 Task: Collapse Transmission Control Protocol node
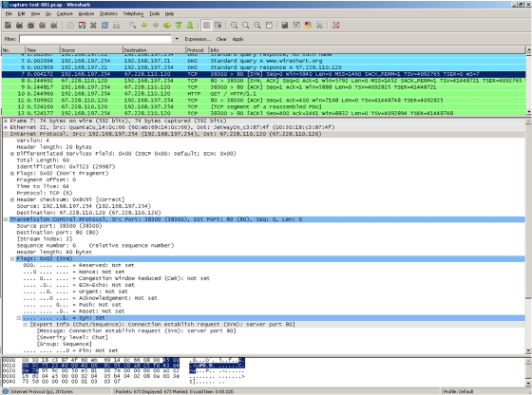6,219
